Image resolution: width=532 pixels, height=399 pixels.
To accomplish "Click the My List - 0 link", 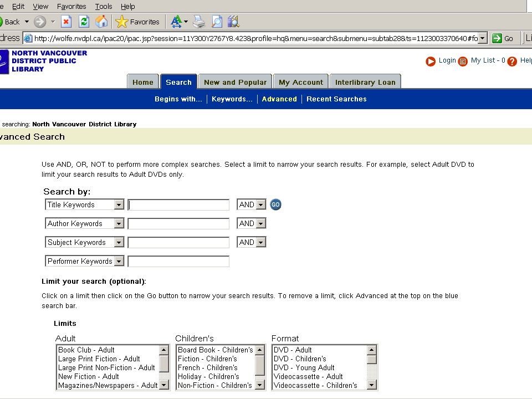I will [488, 60].
